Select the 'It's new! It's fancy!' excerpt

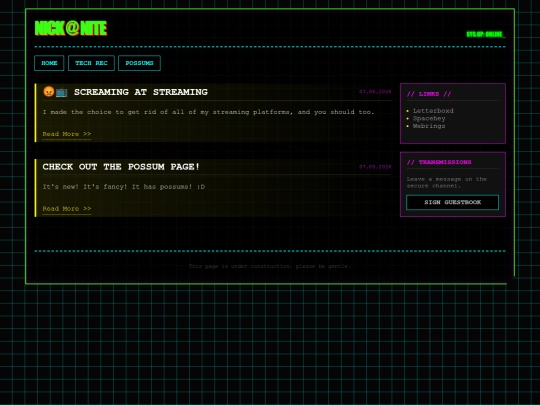tap(124, 187)
